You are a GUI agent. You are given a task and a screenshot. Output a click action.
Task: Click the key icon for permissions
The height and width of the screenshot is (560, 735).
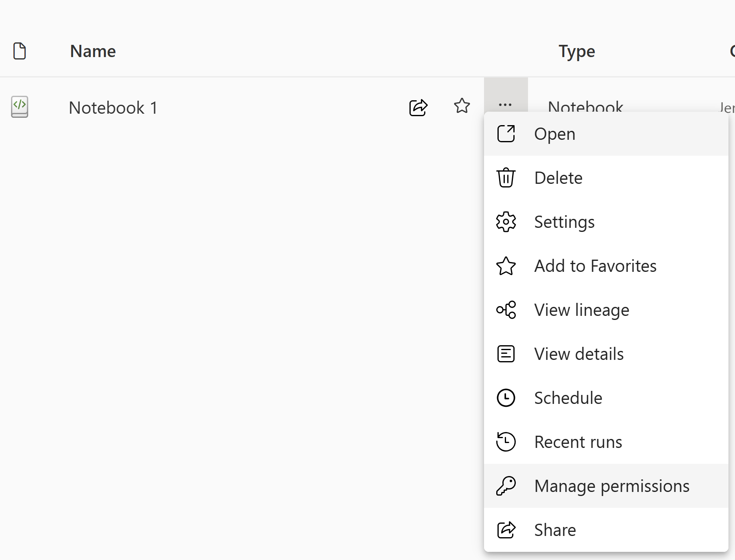[x=506, y=486]
